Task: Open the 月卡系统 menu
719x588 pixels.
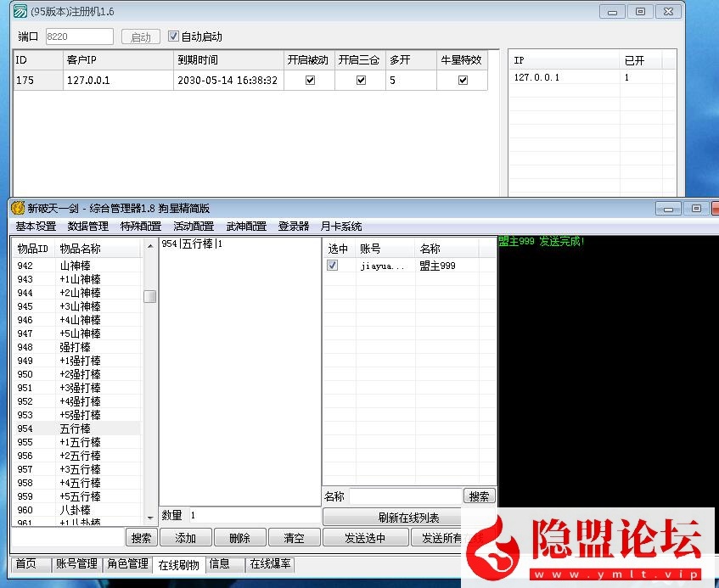Action: pos(340,226)
